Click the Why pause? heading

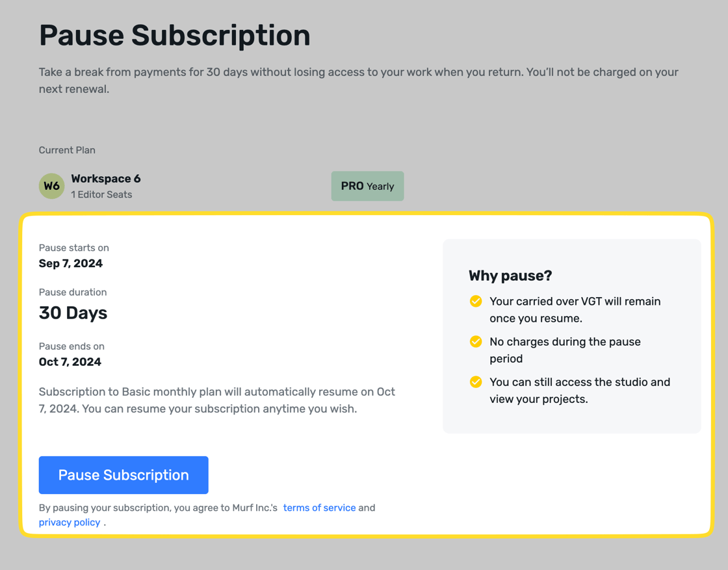pyautogui.click(x=510, y=276)
